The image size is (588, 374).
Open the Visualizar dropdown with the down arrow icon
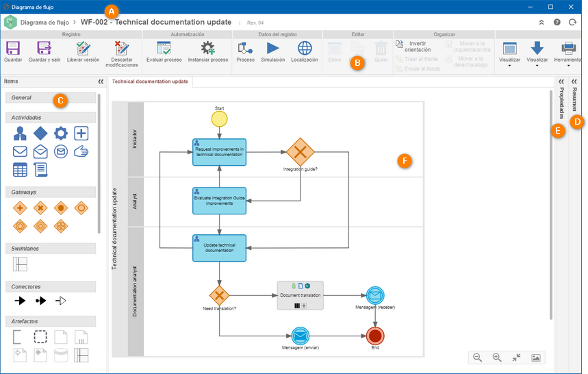(537, 53)
